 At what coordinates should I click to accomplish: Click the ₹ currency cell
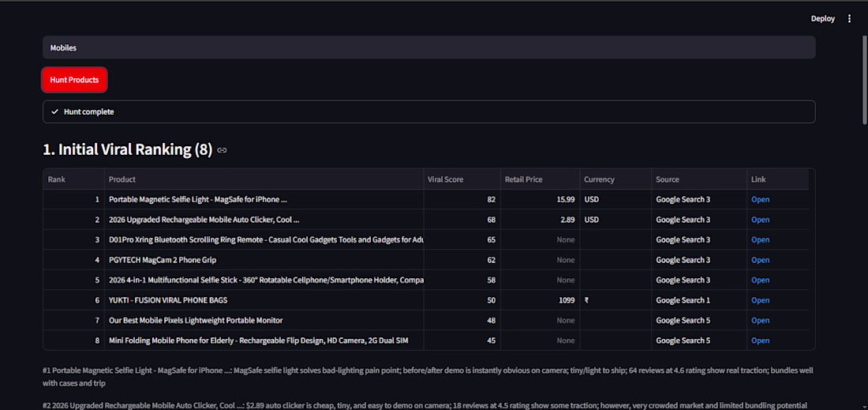point(615,300)
